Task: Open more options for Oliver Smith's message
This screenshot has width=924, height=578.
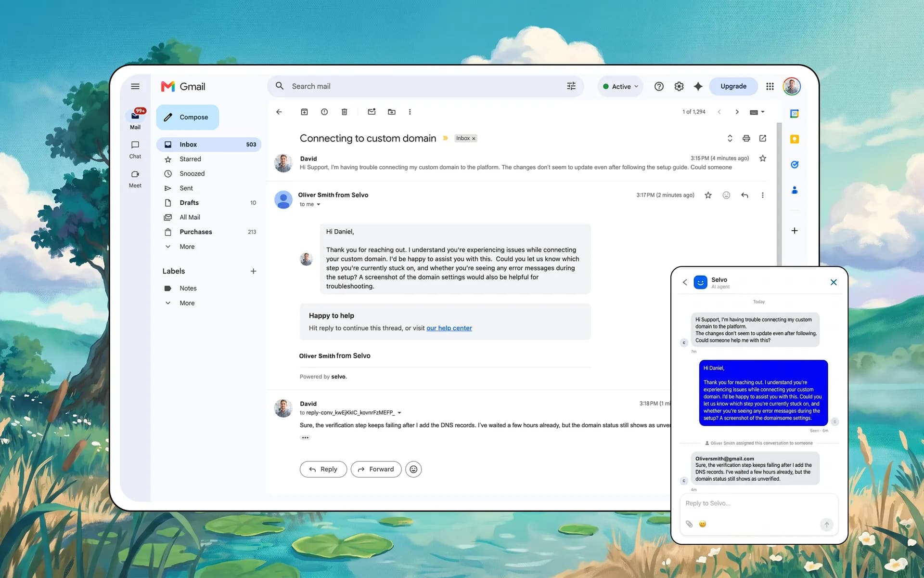Action: (762, 195)
